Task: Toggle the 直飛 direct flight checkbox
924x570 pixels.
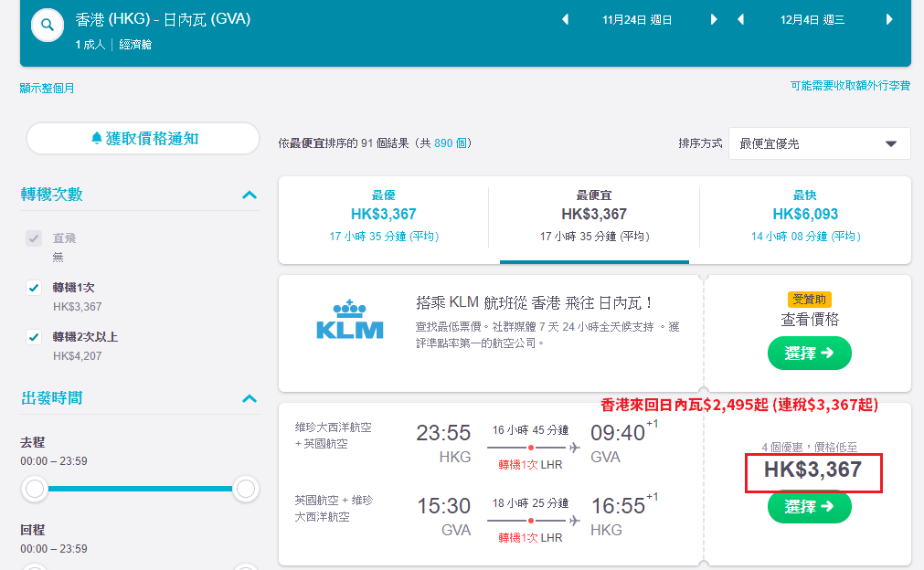Action: coord(34,237)
